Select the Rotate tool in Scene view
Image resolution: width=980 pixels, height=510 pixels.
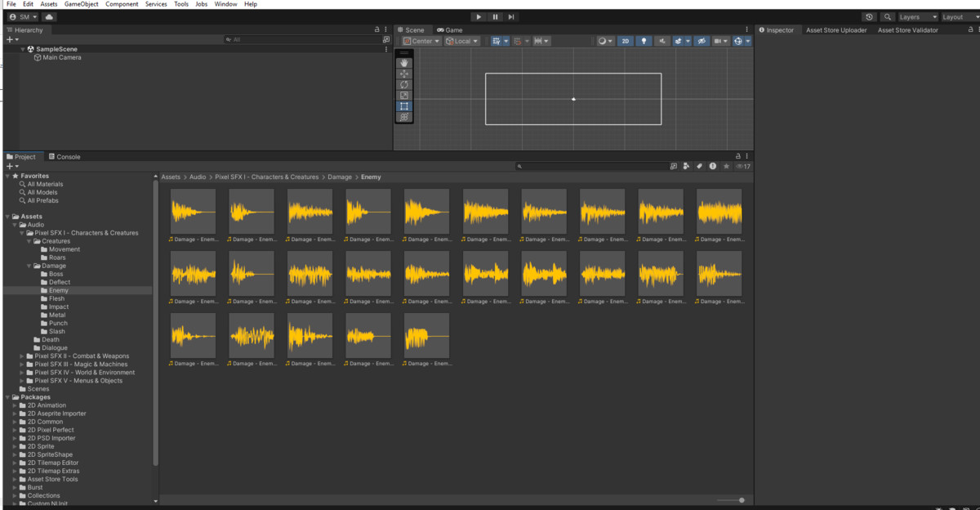click(404, 84)
